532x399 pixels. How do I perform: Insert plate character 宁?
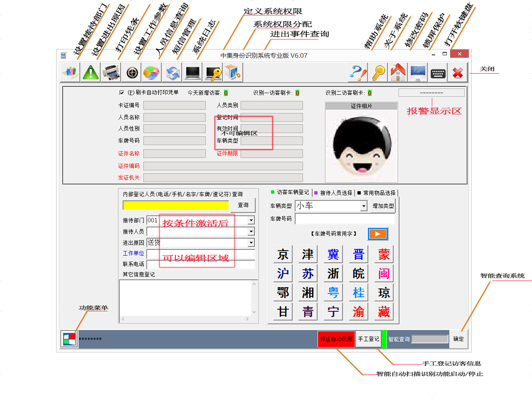[333, 312]
